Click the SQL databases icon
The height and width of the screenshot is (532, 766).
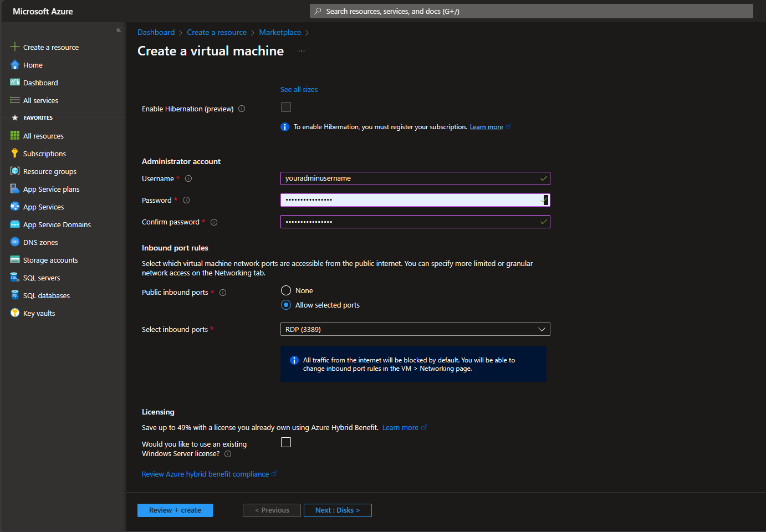click(x=15, y=295)
